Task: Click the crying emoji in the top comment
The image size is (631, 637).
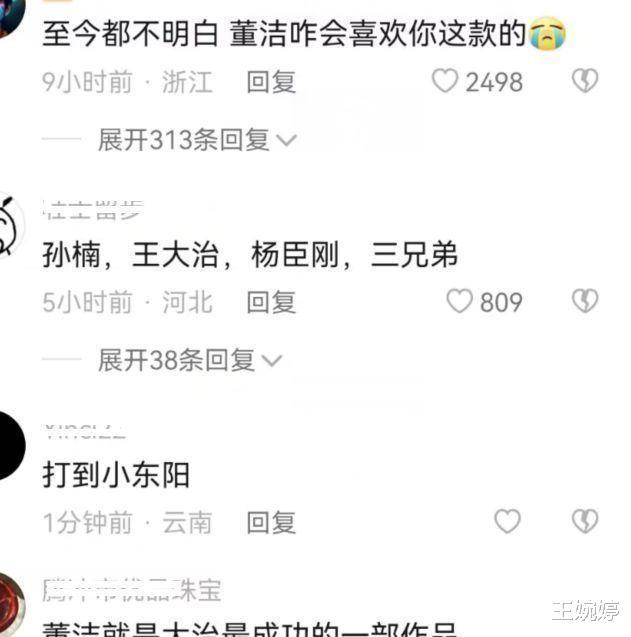Action: coord(548,33)
